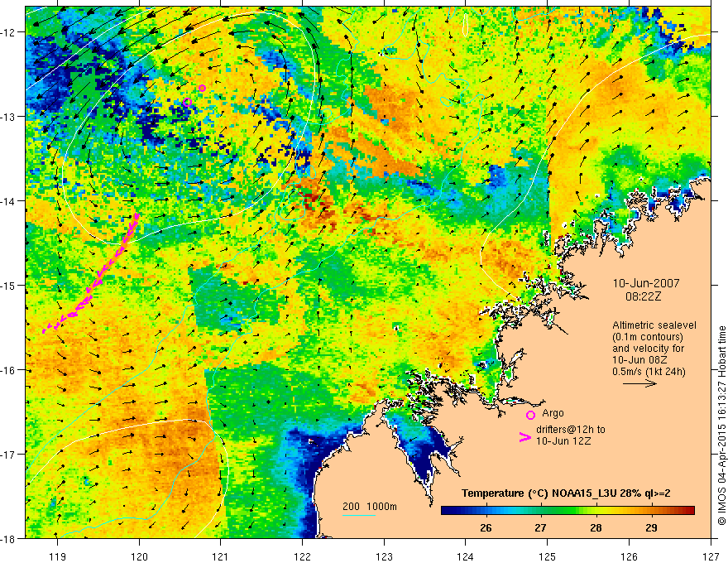Click the 'and velocity for' text

point(648,348)
